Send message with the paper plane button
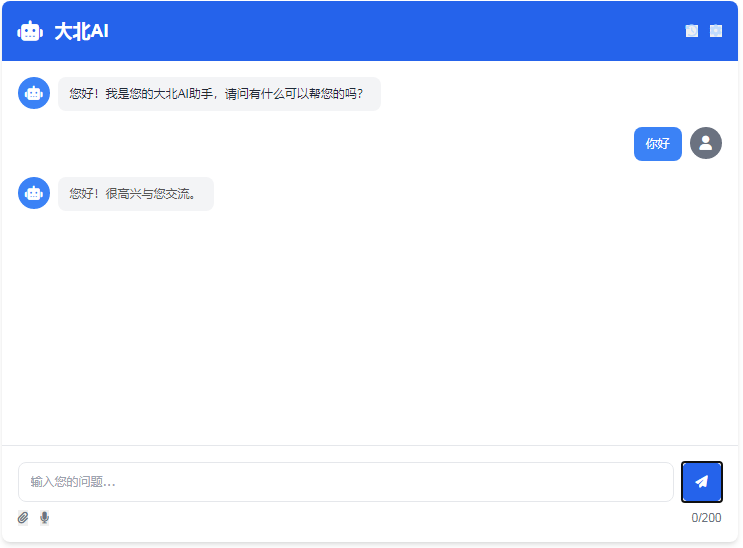Viewport: 743px width, 548px height. 701,482
